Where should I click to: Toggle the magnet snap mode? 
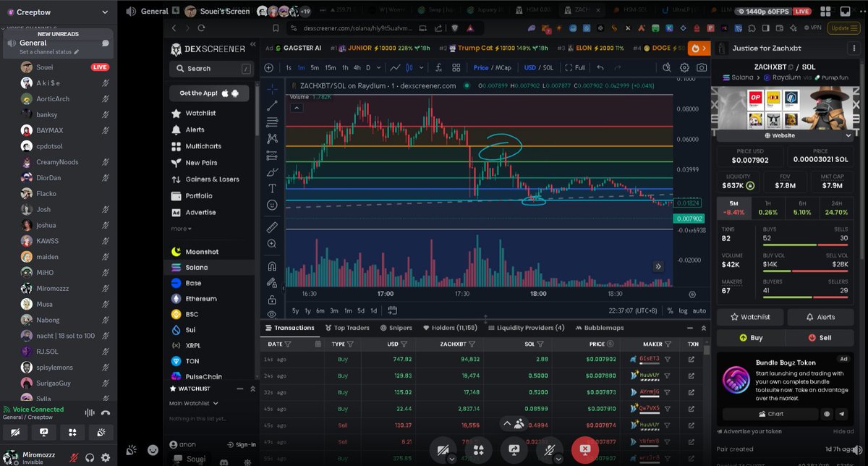(x=272, y=266)
